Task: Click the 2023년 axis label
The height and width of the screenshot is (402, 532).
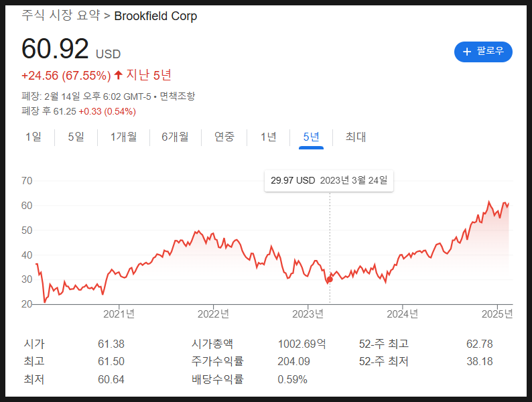Action: point(308,314)
